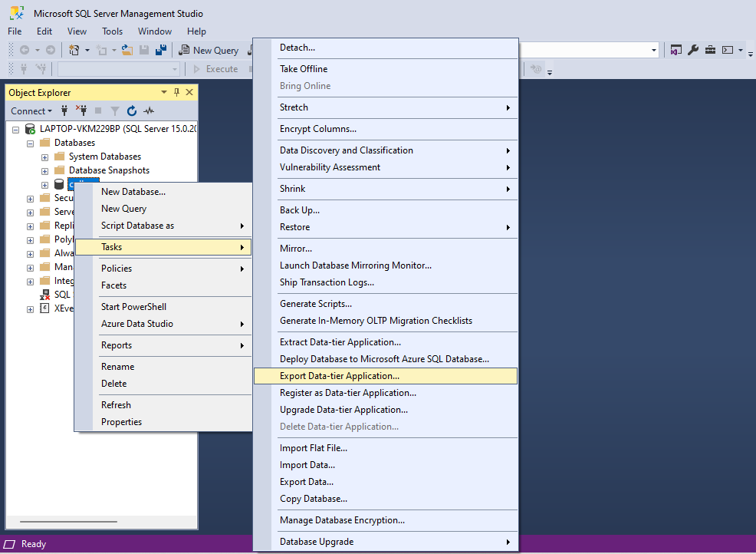Open the available databases combo box
Screen dimensions: 756x554
119,69
